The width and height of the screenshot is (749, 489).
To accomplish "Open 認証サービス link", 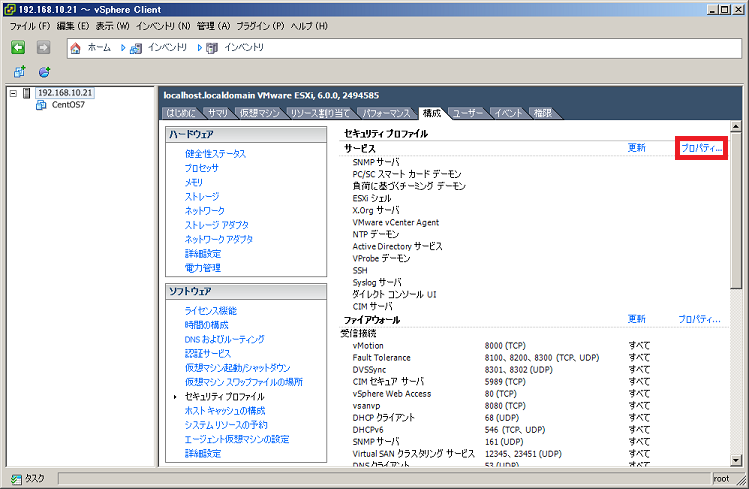I will (x=208, y=354).
